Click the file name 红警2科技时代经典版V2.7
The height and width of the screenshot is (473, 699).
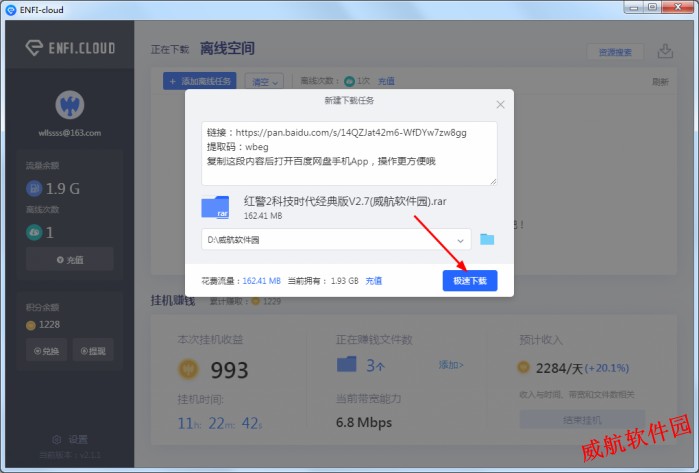345,202
